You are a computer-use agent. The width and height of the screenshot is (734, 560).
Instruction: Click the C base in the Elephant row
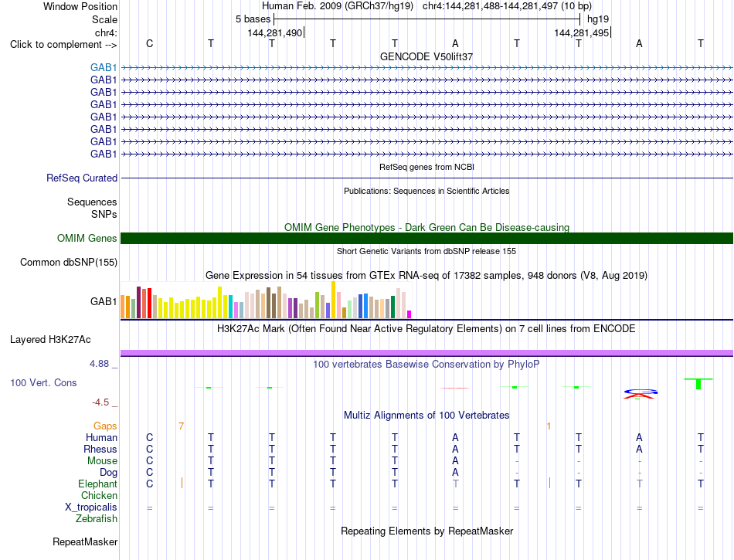149,484
